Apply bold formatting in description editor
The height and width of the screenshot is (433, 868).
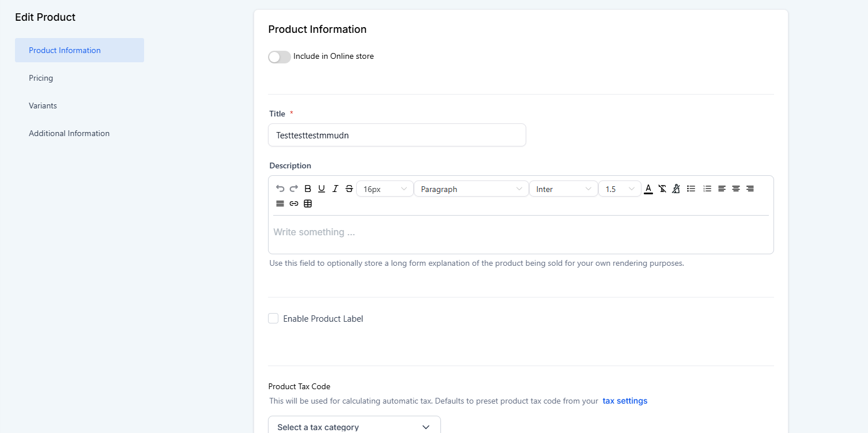pos(308,189)
